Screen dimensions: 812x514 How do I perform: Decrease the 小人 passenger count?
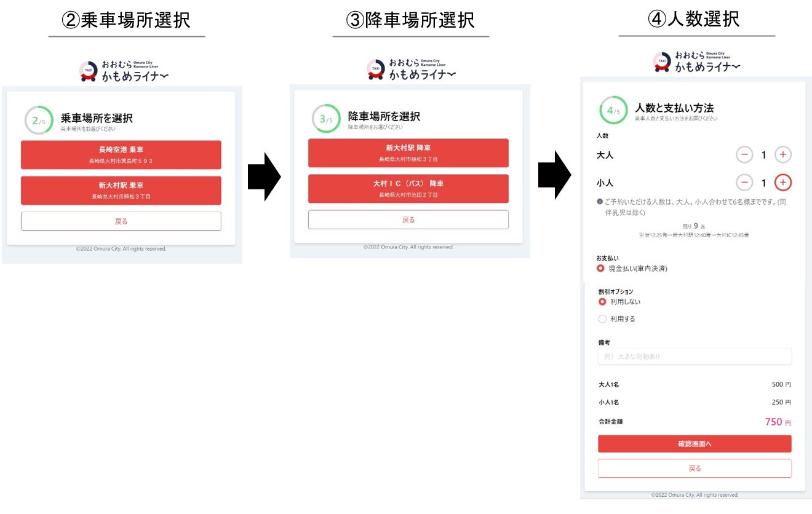[x=744, y=183]
